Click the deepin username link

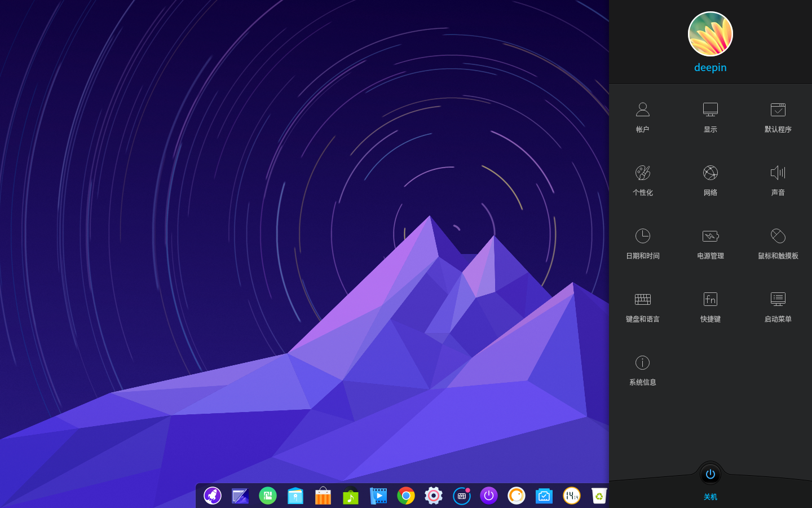tap(710, 67)
